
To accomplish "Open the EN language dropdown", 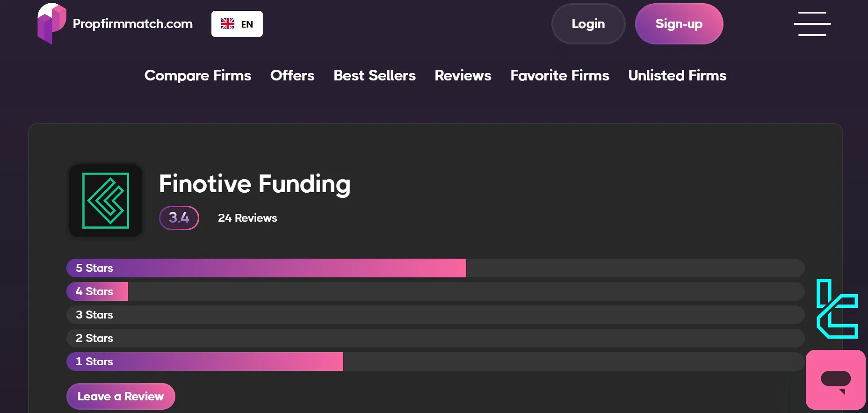I will (237, 24).
